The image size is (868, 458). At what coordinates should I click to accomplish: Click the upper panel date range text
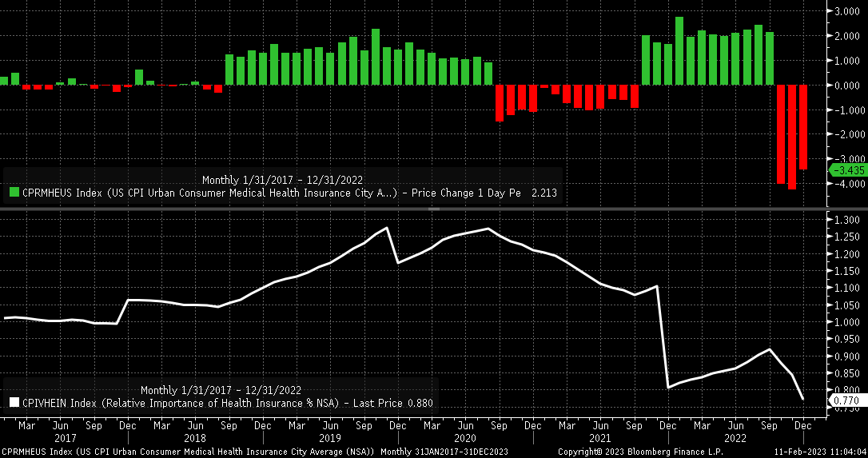[283, 179]
